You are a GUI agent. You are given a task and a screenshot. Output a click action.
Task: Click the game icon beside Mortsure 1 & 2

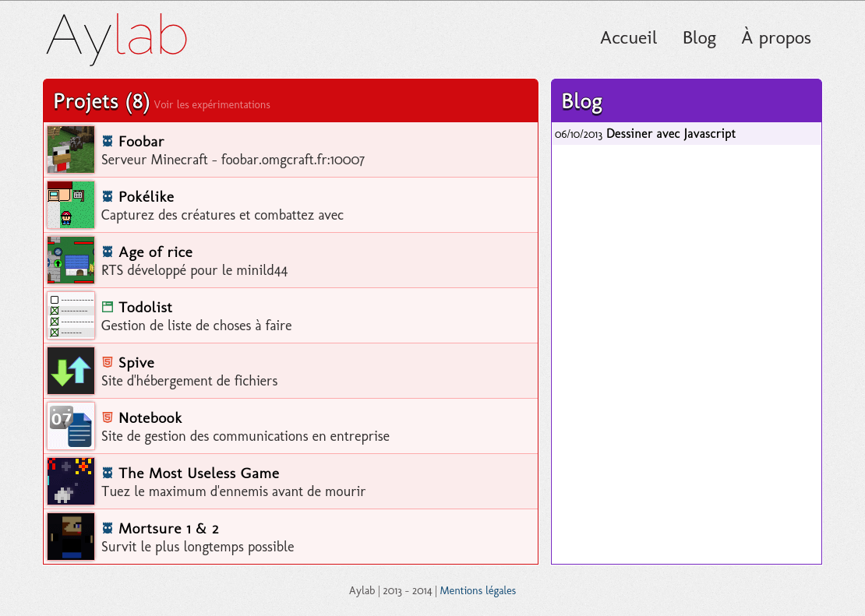pos(108,528)
